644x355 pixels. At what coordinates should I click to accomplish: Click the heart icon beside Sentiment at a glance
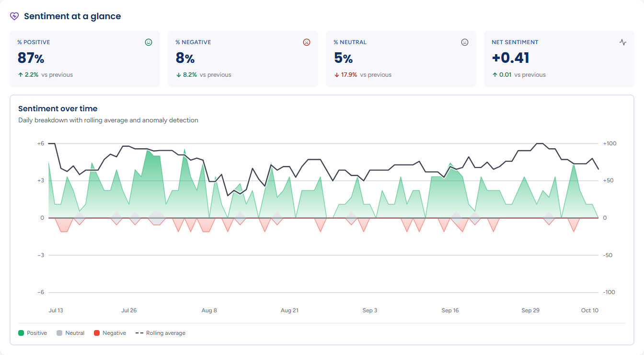click(x=14, y=16)
